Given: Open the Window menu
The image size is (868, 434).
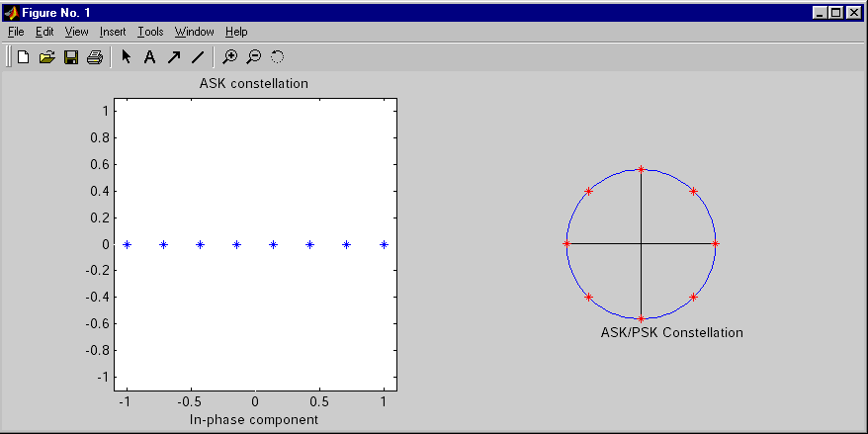Looking at the screenshot, I should [x=195, y=32].
